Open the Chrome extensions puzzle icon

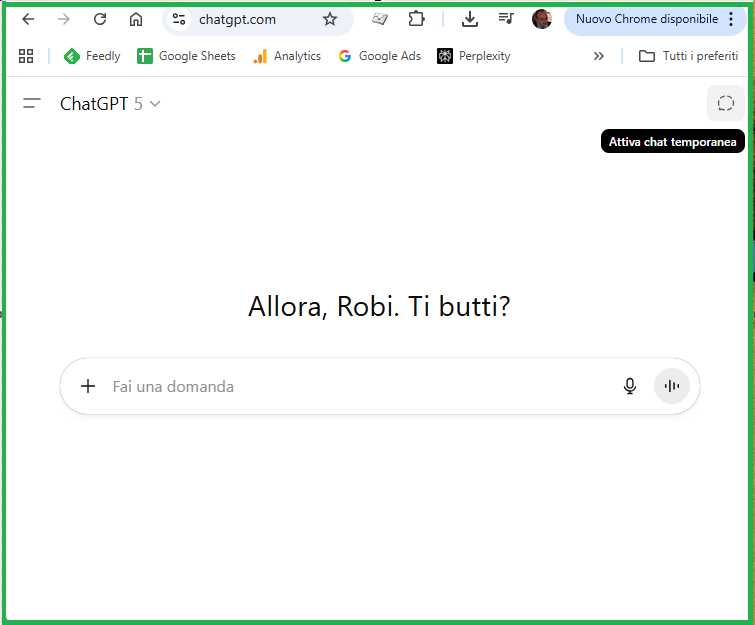[416, 19]
